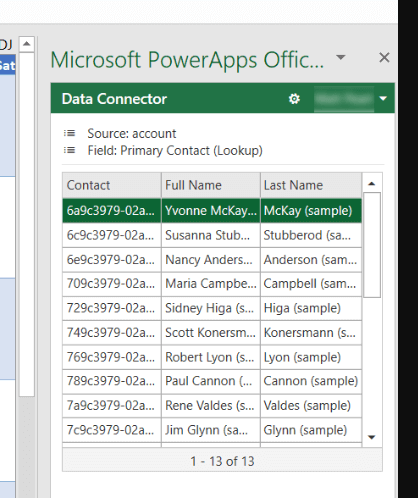Click the lookup table's scroll down arrow
The image size is (418, 498).
click(x=371, y=437)
